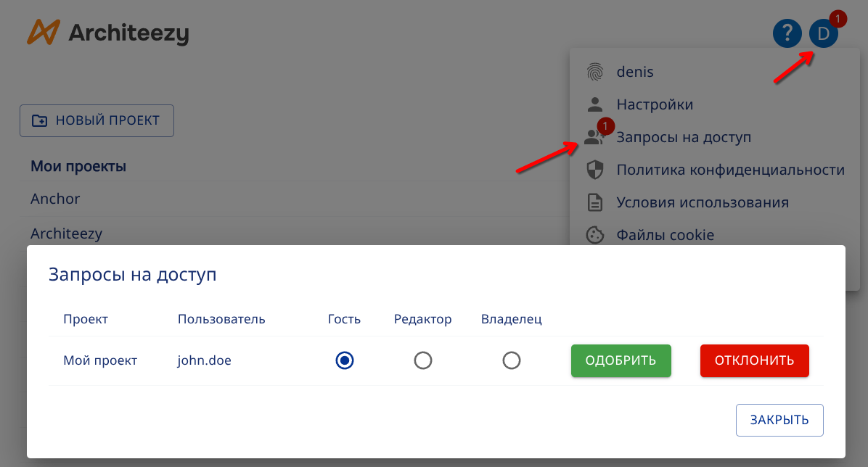Image resolution: width=868 pixels, height=467 pixels.
Task: Open the user account menu via D avatar
Action: point(823,33)
